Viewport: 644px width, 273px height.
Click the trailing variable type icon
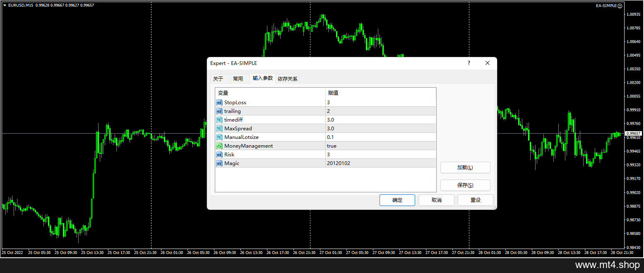tap(219, 111)
